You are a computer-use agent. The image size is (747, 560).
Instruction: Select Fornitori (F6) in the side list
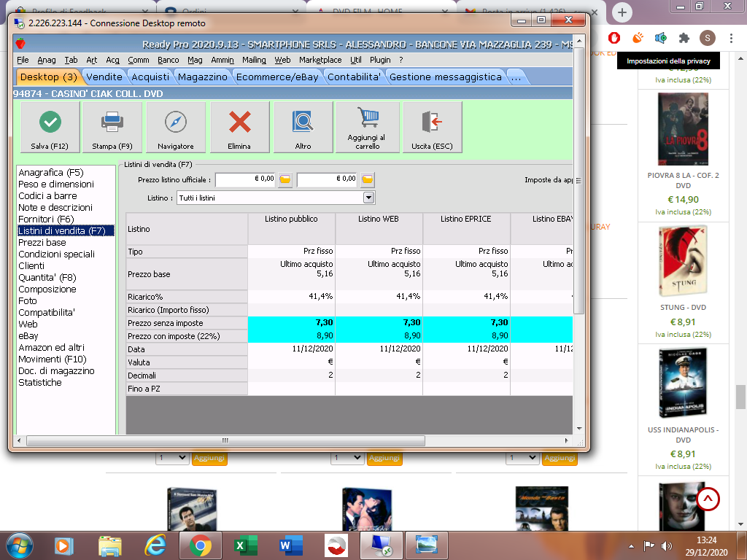coord(46,219)
